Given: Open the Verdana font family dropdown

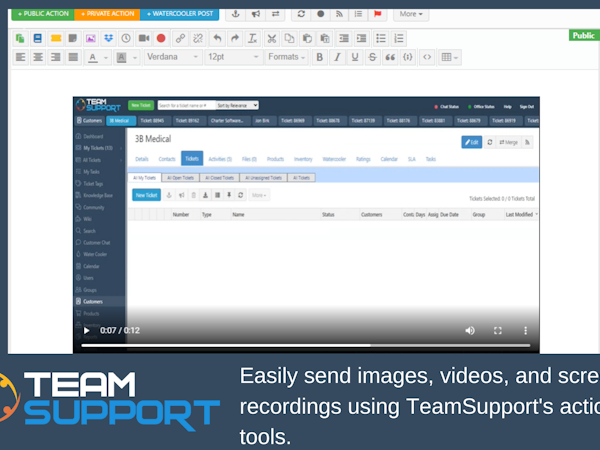Looking at the screenshot, I should click(173, 57).
